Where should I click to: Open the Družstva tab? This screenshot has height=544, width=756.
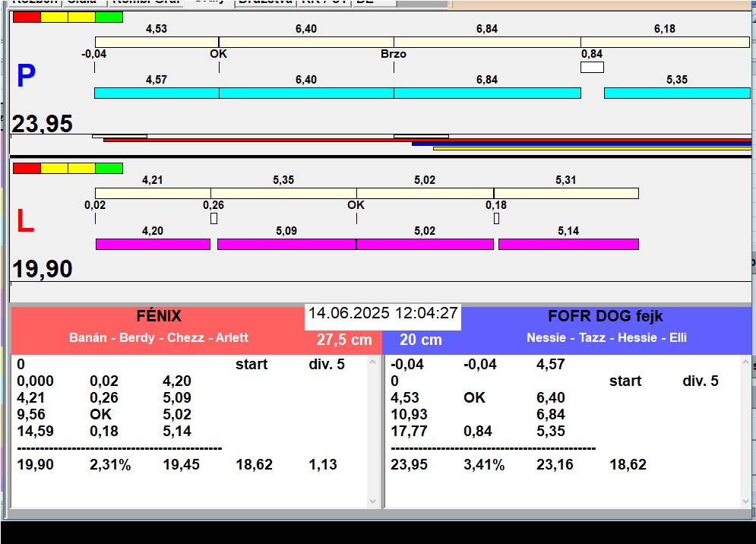click(x=265, y=2)
